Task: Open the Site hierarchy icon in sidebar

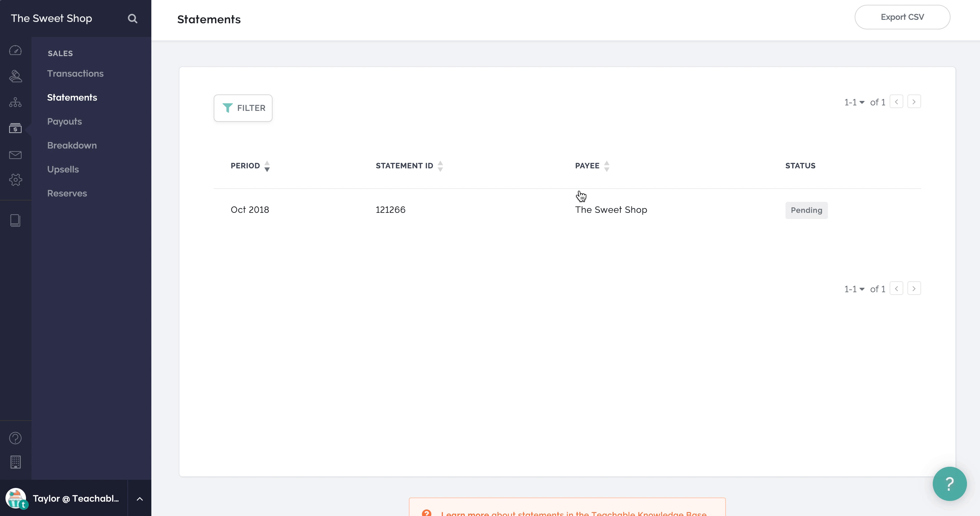Action: (15, 102)
